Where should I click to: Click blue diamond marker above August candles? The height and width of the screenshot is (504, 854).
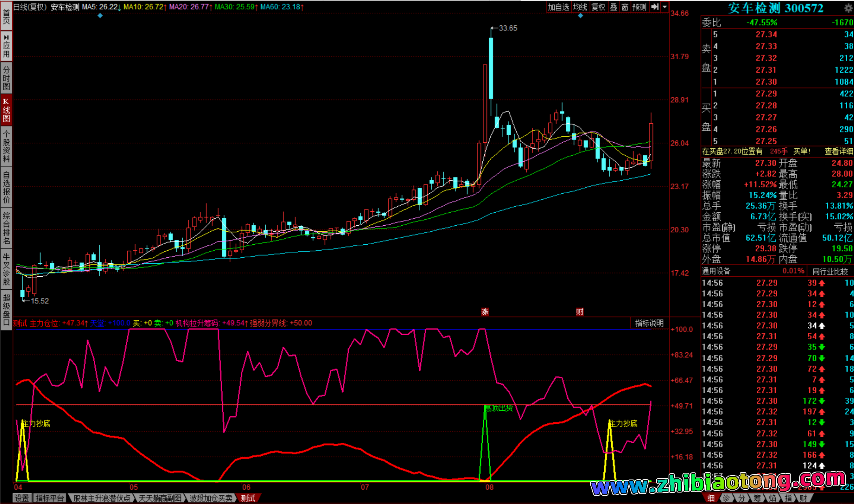[580, 16]
